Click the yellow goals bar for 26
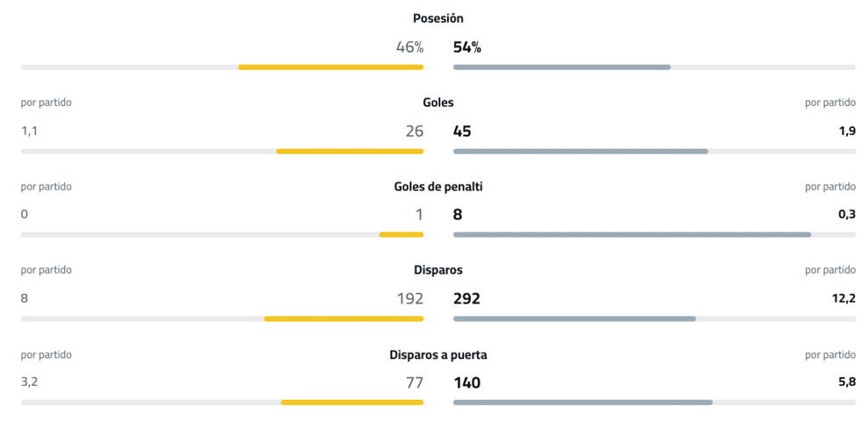The image size is (868, 428). coord(350,151)
